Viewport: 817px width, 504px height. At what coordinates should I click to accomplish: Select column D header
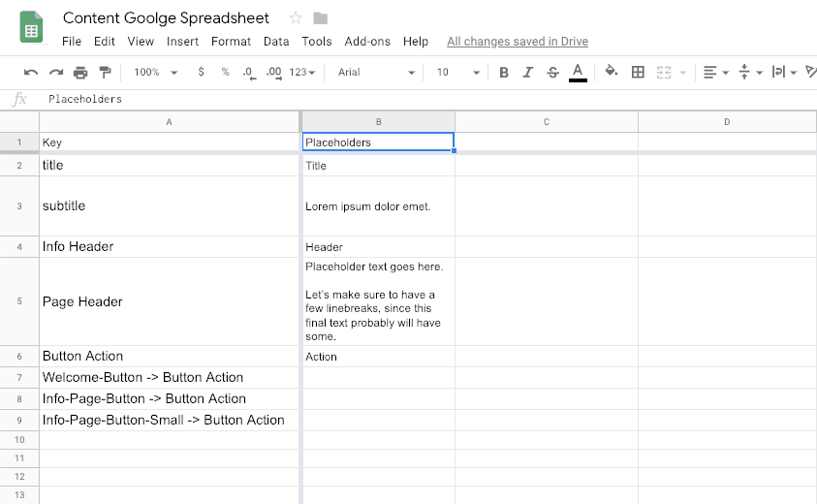pos(728,122)
